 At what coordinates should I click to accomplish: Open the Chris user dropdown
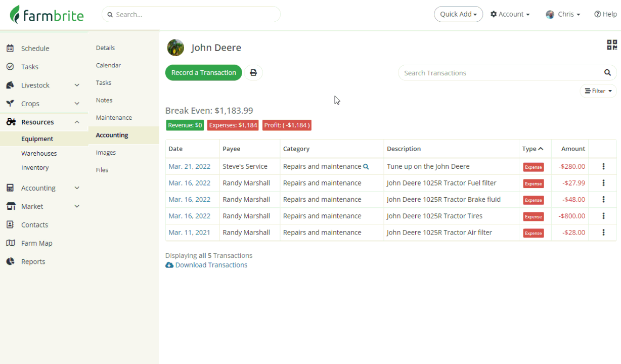click(563, 14)
